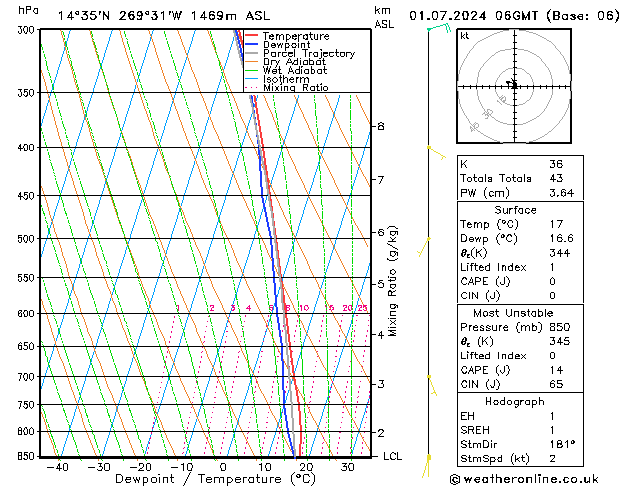Click the Mixing Ratio legend entry
This screenshot has width=629, height=486.
(295, 88)
